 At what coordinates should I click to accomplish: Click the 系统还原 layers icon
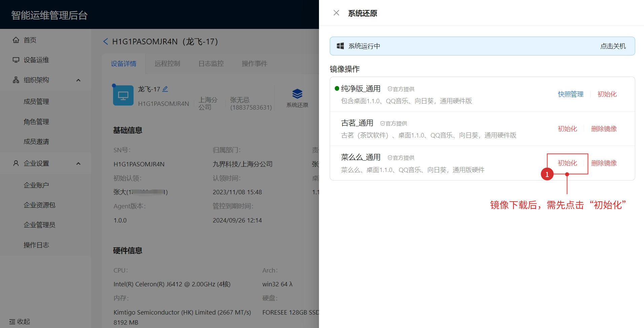click(297, 93)
